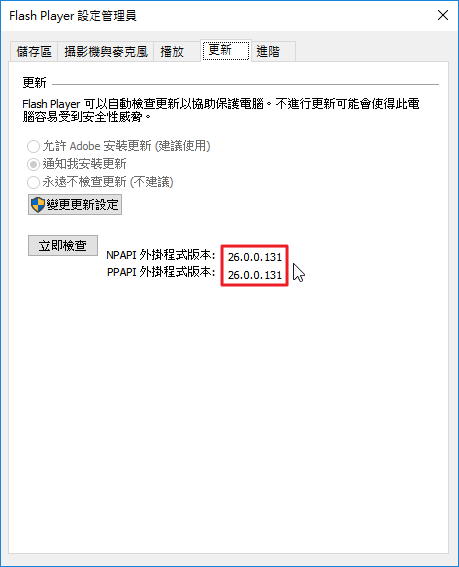Click the NPAPI version number 26.0.0.131
Viewport: 459px width, 567px height.
(x=255, y=257)
